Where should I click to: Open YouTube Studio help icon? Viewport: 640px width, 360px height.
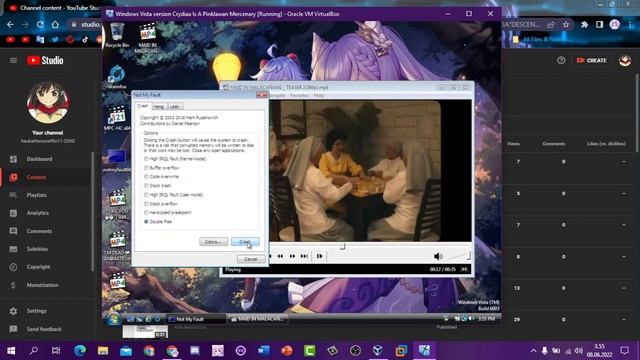561,60
